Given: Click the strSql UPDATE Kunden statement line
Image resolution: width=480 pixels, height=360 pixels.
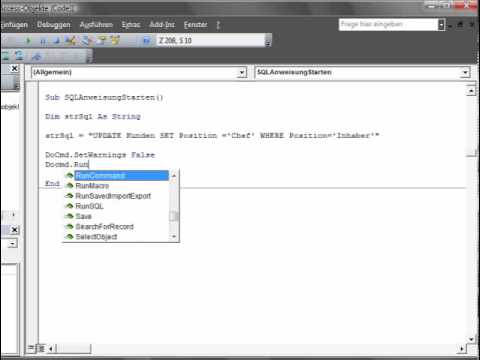Looking at the screenshot, I should click(212, 135).
